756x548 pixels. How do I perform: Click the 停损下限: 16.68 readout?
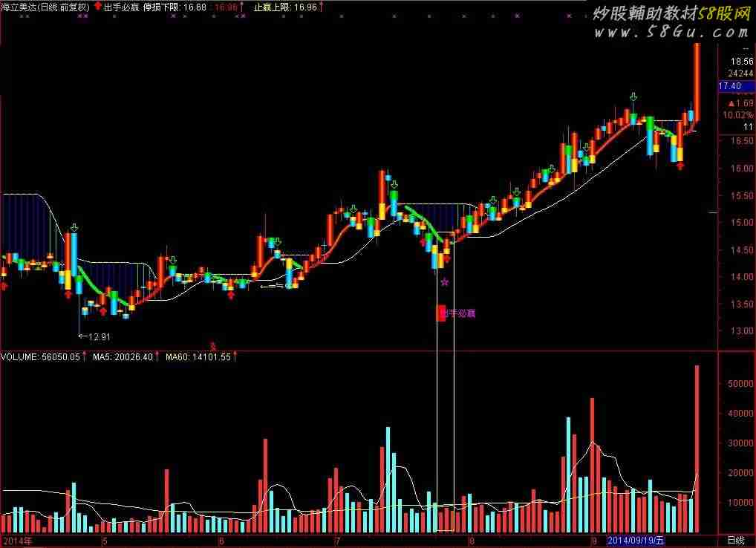pyautogui.click(x=175, y=7)
